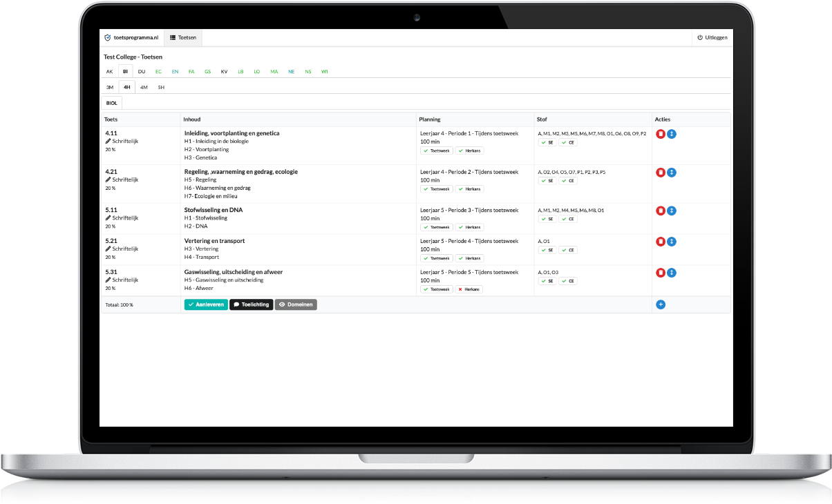Select the 5H class tab
This screenshot has height=504, width=832.
coord(161,88)
